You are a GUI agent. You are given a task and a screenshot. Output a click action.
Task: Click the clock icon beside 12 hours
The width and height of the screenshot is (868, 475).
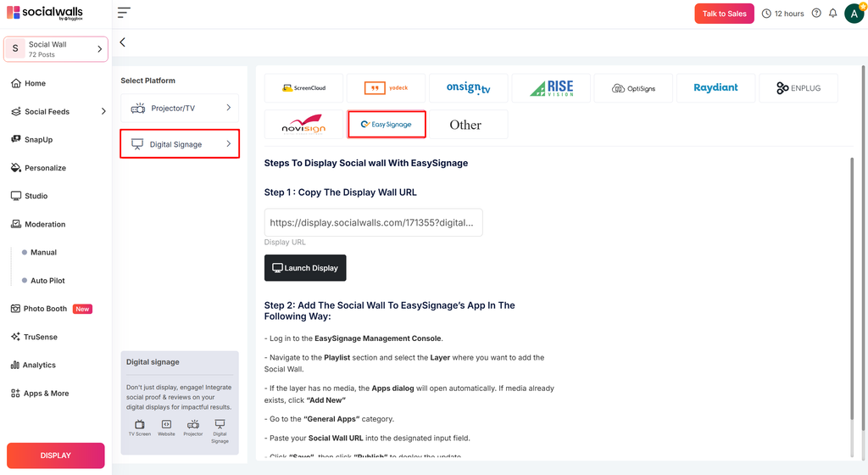click(x=766, y=14)
